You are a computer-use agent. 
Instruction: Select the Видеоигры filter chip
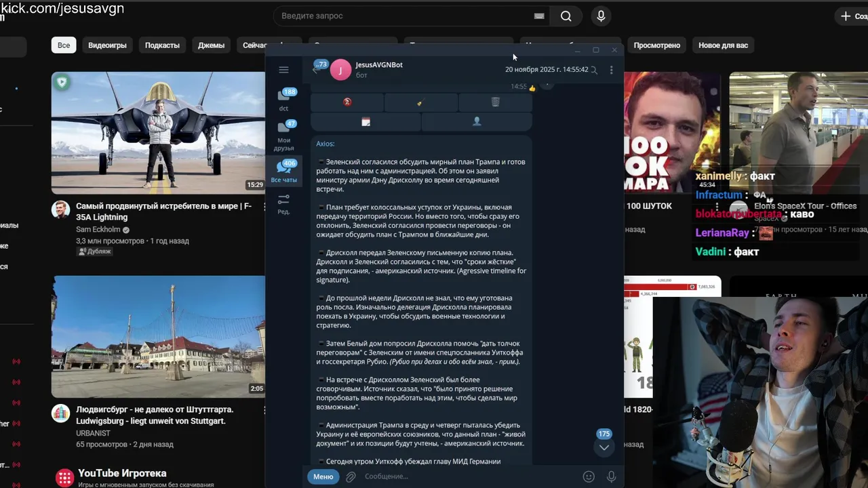[x=107, y=45]
